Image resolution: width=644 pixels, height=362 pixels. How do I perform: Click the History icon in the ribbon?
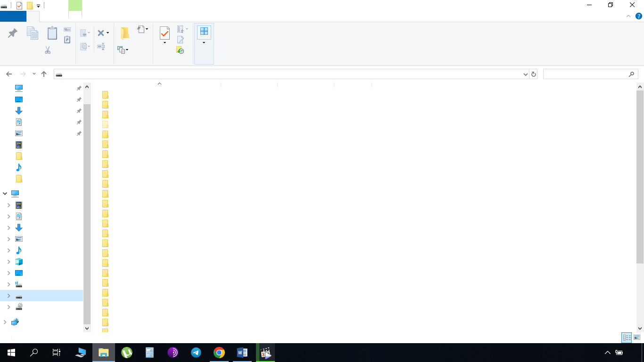click(180, 50)
